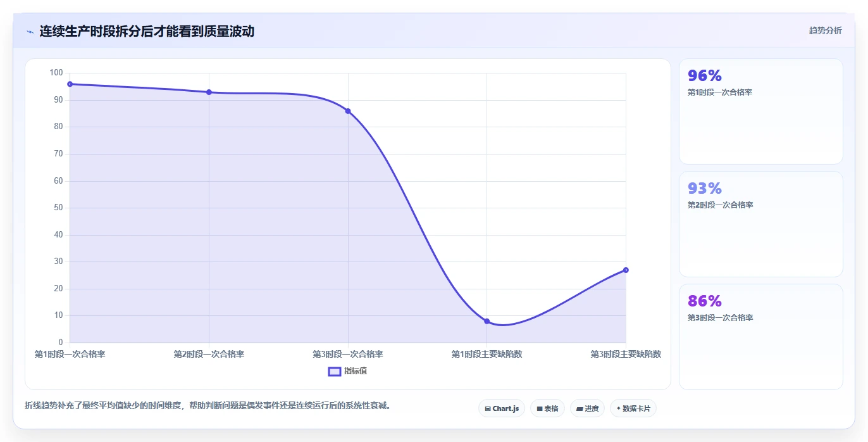The width and height of the screenshot is (868, 442).
Task: Select the 表格 tag
Action: click(x=547, y=408)
